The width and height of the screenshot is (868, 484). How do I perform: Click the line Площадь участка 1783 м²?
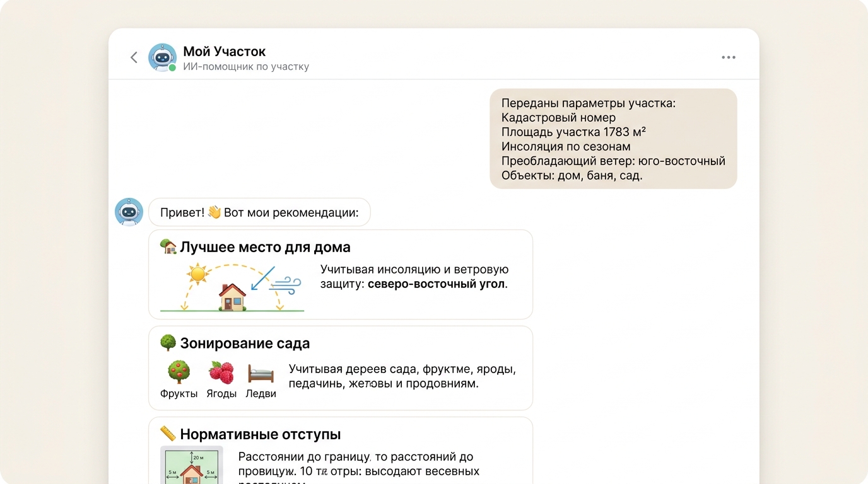573,132
